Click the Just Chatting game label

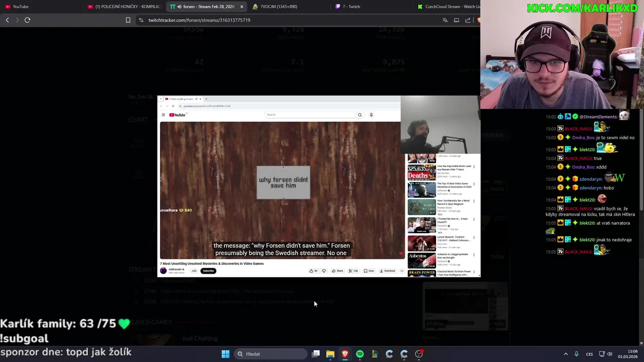(x=200, y=338)
